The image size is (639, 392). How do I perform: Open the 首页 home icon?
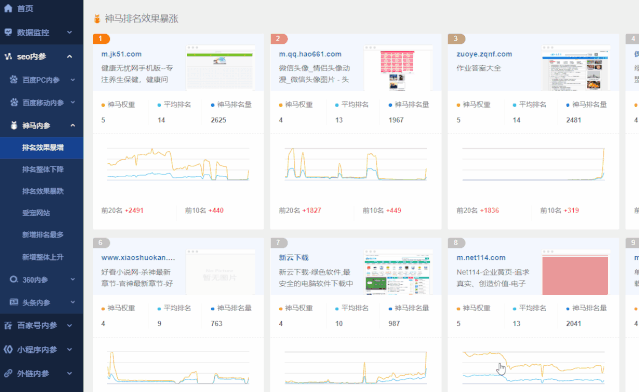point(8,8)
